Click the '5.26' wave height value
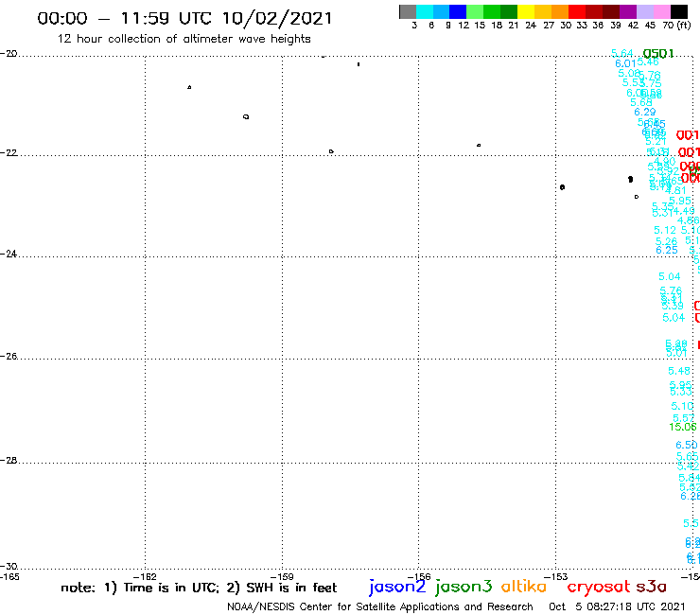 click(666, 241)
